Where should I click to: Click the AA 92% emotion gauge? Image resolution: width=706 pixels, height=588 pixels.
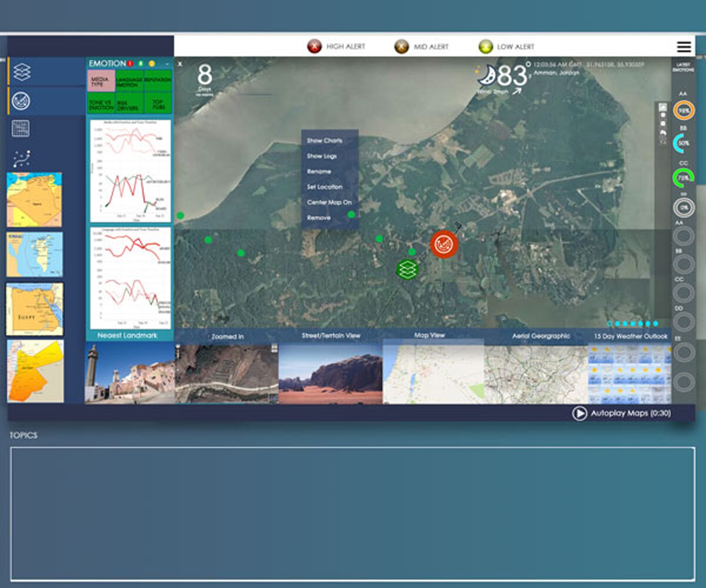tap(684, 110)
